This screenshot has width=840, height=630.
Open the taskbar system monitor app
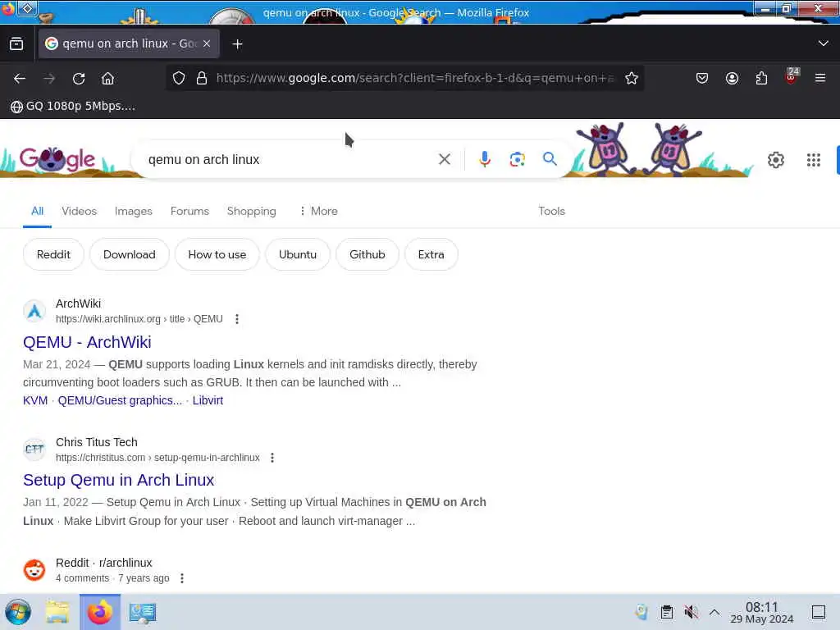point(142,612)
